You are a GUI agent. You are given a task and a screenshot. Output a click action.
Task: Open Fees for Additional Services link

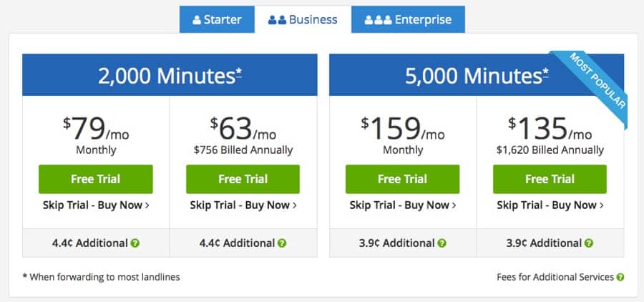[555, 277]
